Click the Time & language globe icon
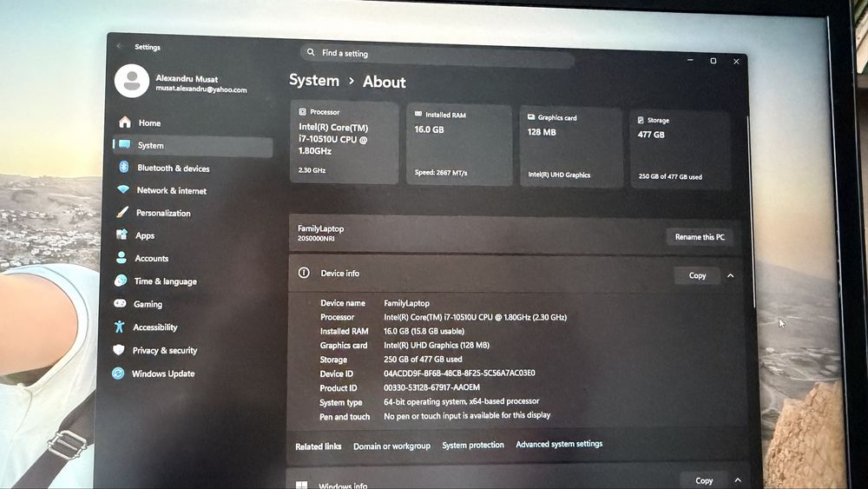 (120, 281)
